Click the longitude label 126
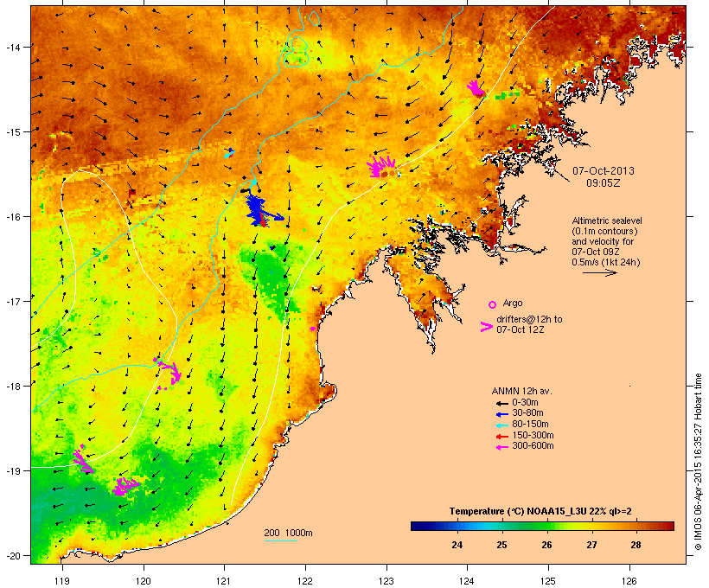 pyautogui.click(x=629, y=581)
